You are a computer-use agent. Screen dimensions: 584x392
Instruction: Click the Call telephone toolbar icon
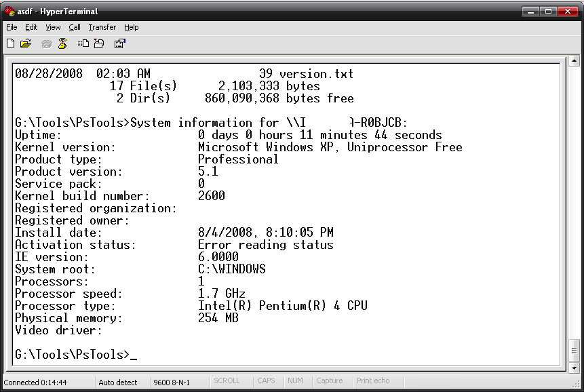tap(47, 44)
